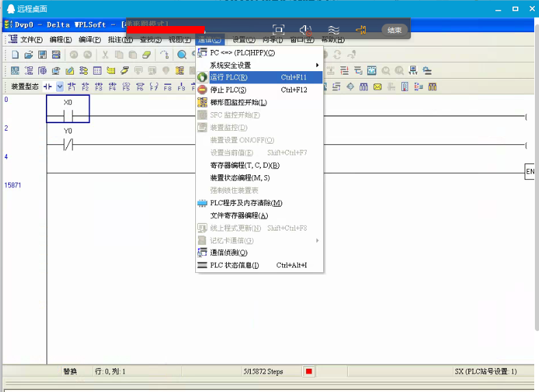Expand the 记忆卡通信(G) submenu

pos(260,241)
